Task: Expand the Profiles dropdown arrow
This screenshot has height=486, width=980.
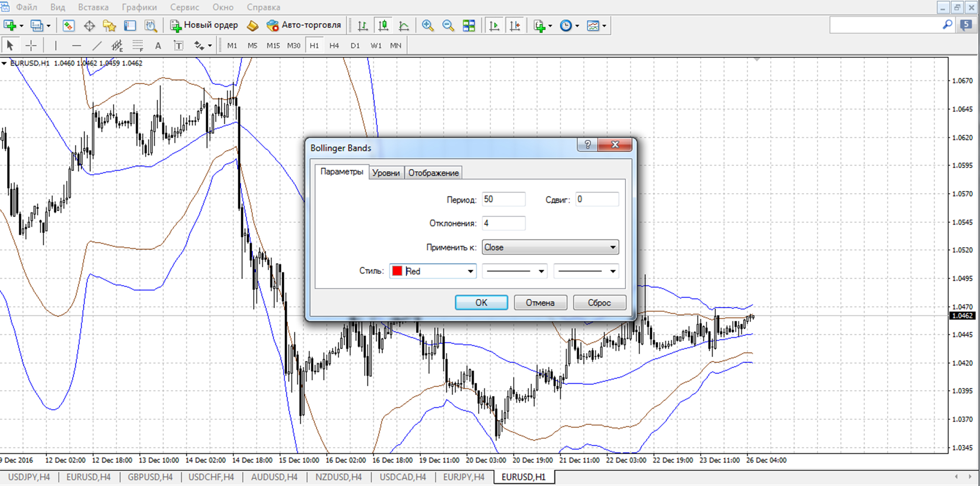Action: (49, 26)
